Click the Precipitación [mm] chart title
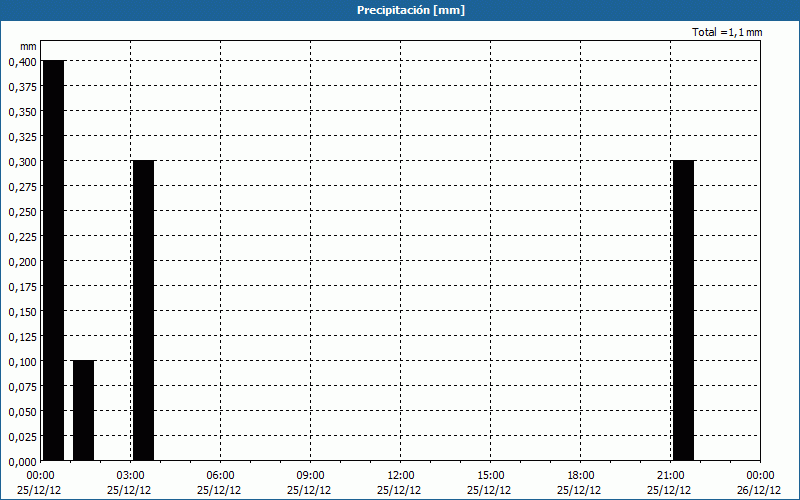Screen dimensions: 800x500 coord(411,10)
